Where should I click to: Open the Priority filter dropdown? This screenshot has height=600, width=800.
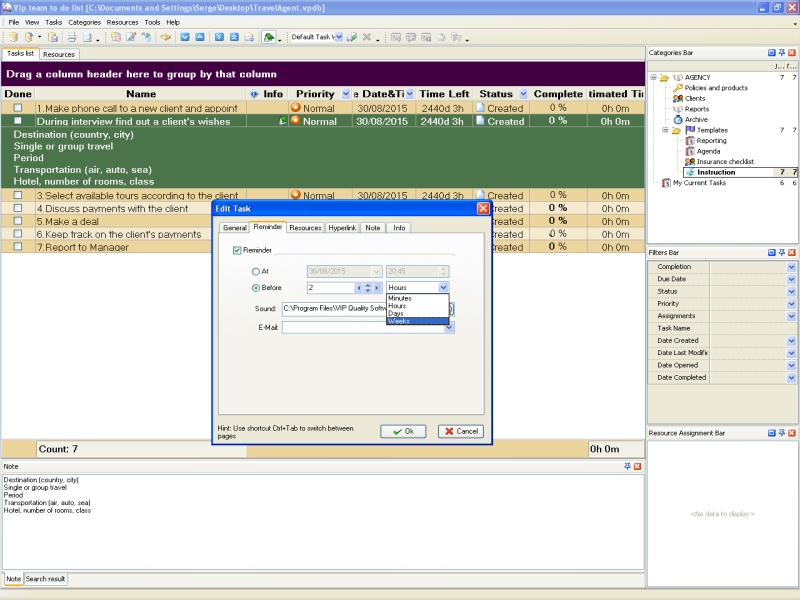coord(791,304)
